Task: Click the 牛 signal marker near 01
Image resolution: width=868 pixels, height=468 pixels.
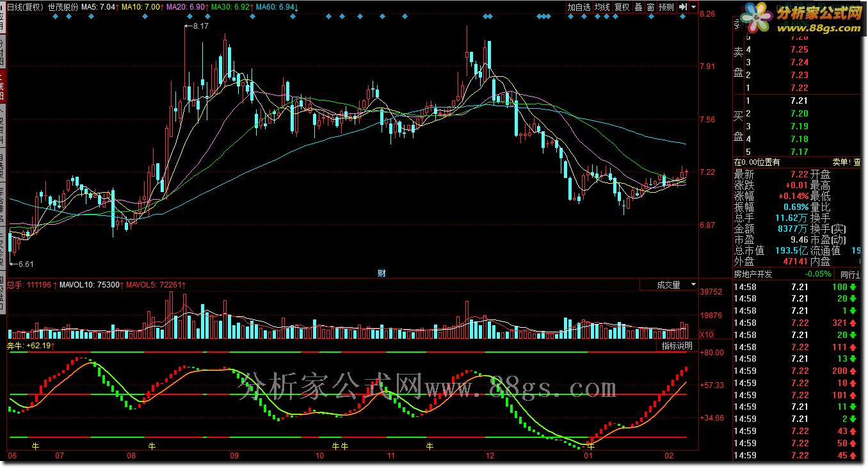Action: (x=591, y=445)
